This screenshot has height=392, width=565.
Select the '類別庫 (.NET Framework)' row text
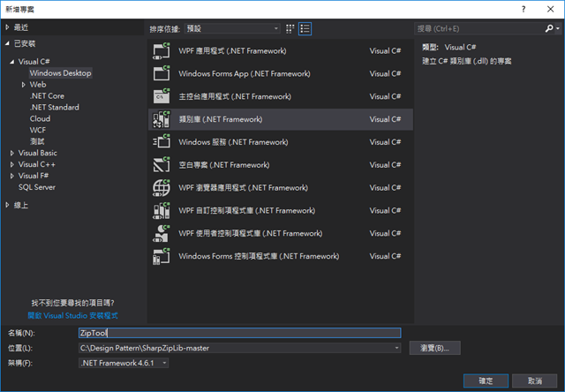click(x=221, y=119)
